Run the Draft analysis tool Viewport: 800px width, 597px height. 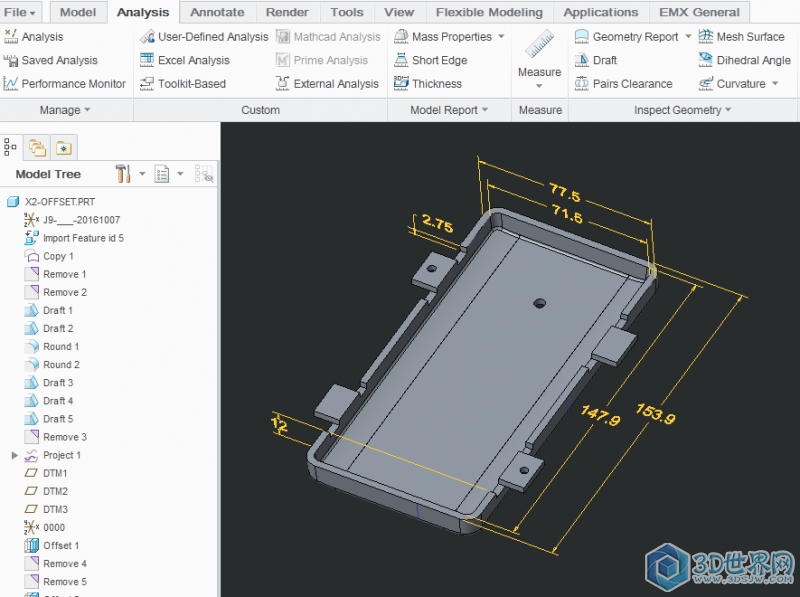pyautogui.click(x=596, y=60)
